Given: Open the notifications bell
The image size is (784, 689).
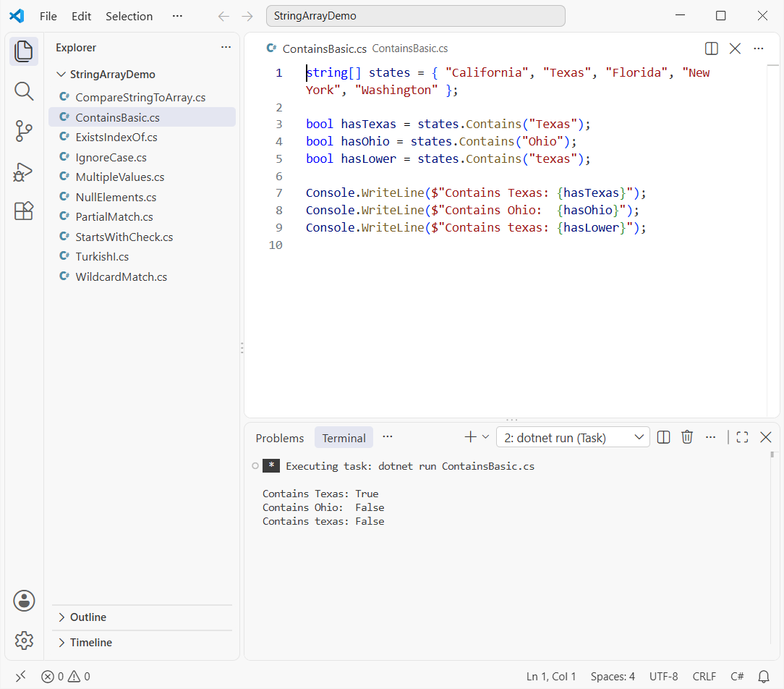Looking at the screenshot, I should 764,677.
